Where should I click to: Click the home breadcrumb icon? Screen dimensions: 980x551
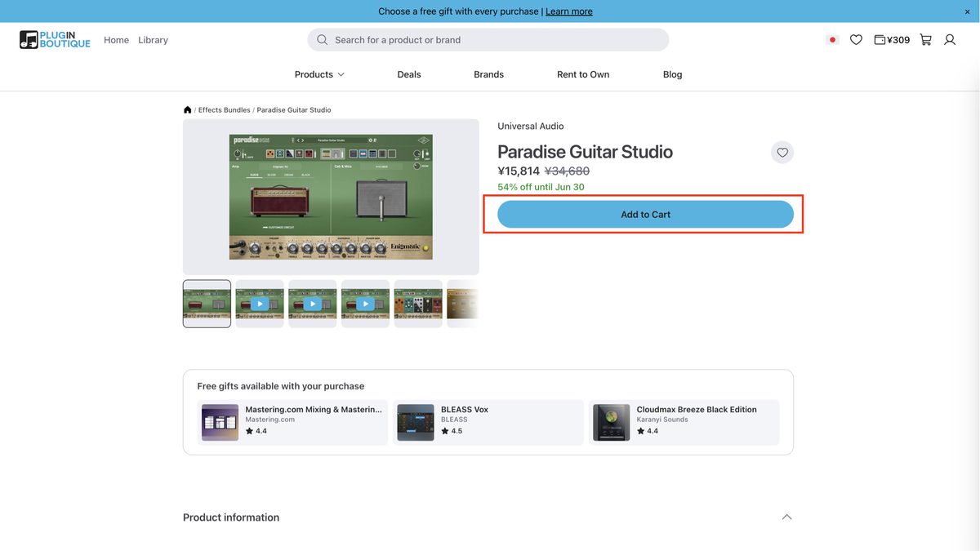[187, 109]
